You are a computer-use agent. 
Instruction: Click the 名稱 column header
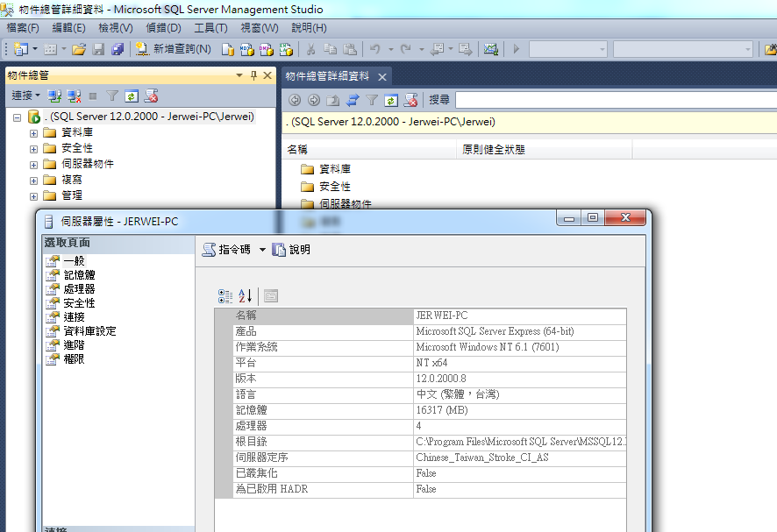pyautogui.click(x=369, y=150)
